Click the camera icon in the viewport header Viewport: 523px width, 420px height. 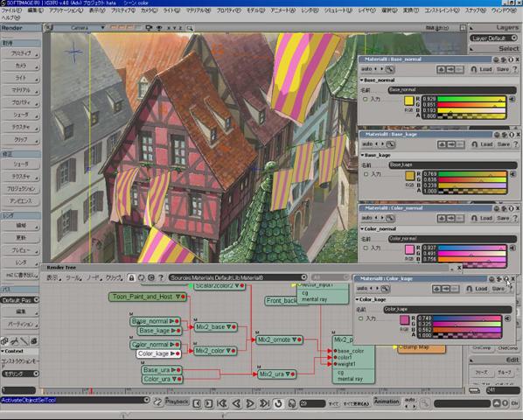point(149,28)
